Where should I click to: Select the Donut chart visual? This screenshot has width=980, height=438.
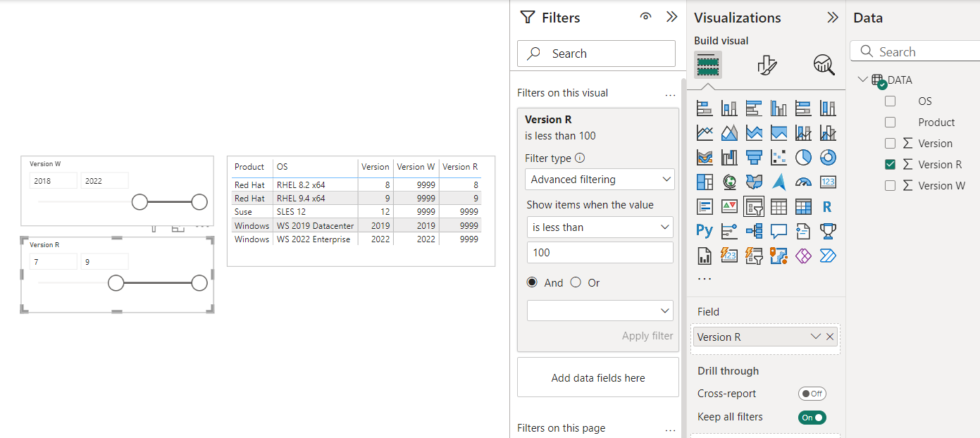click(x=828, y=156)
